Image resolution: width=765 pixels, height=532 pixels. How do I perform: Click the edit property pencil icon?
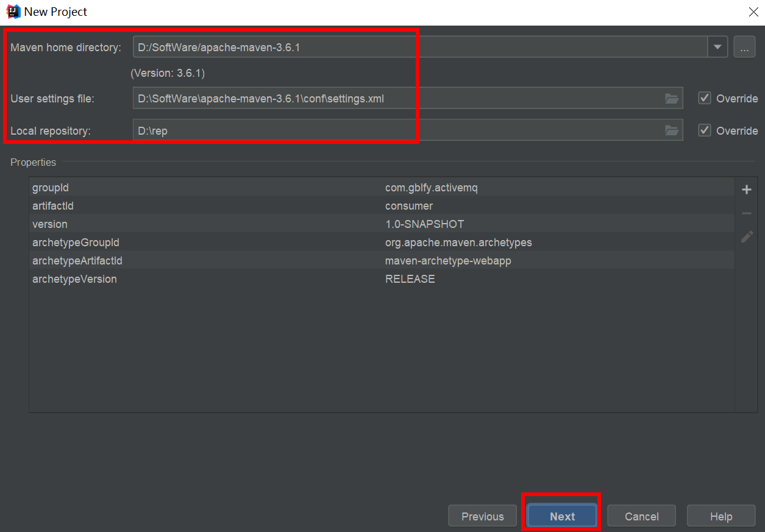746,237
